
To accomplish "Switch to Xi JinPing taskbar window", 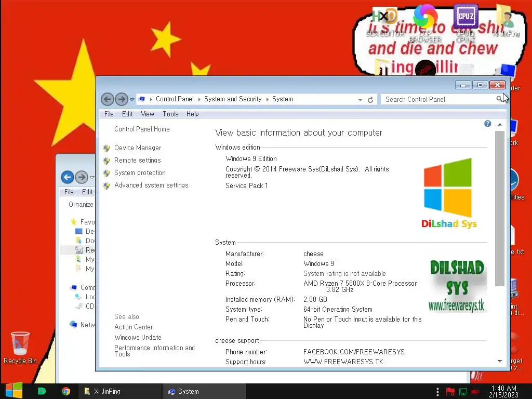I will 120,391.
